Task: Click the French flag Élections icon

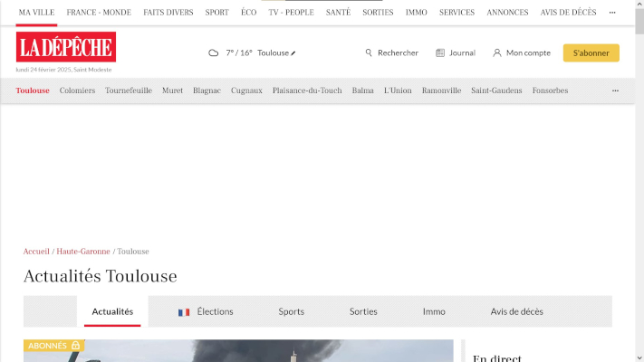Action: [x=184, y=312]
